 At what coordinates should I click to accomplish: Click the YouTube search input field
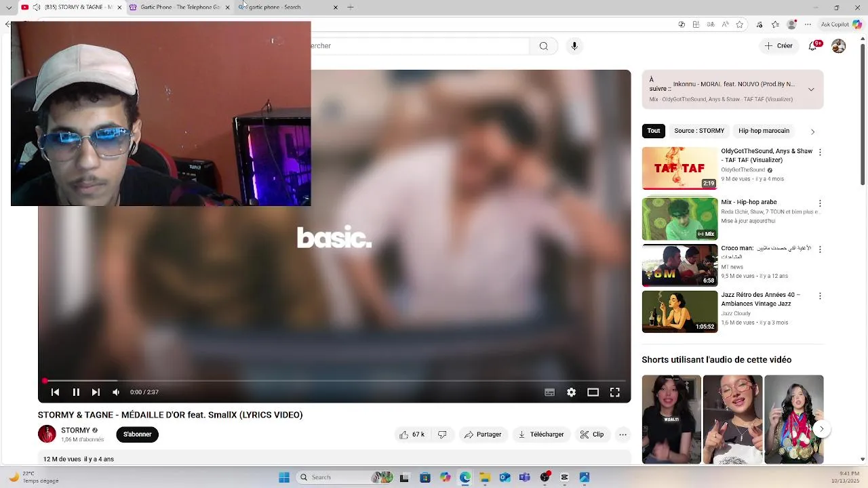click(x=420, y=46)
